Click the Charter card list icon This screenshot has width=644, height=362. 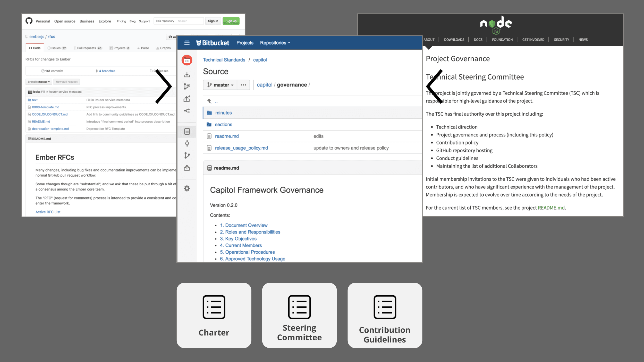click(214, 307)
